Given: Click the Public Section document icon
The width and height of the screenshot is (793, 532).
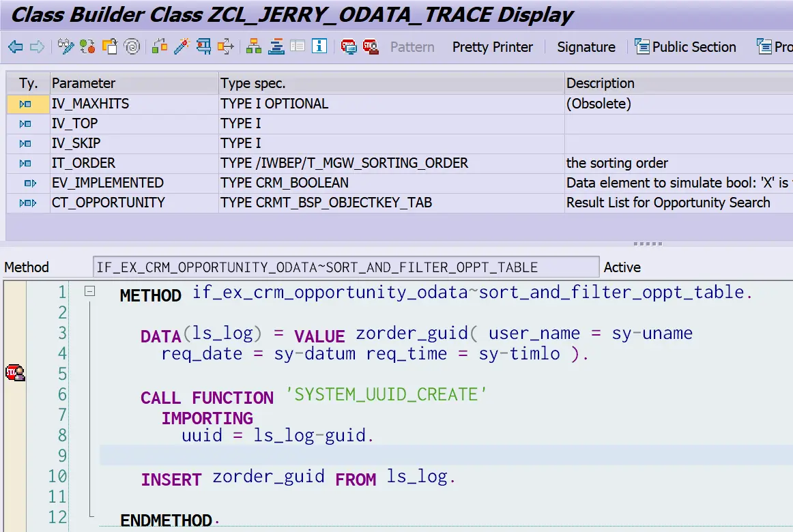Looking at the screenshot, I should click(x=642, y=46).
